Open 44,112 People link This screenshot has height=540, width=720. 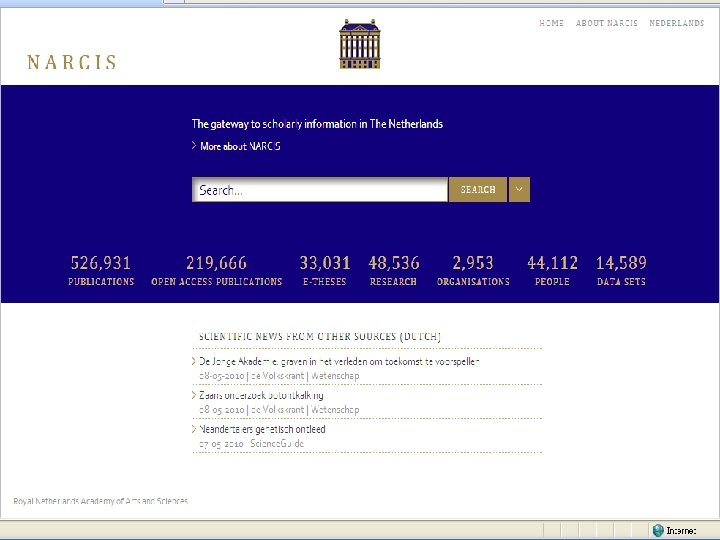coord(552,271)
